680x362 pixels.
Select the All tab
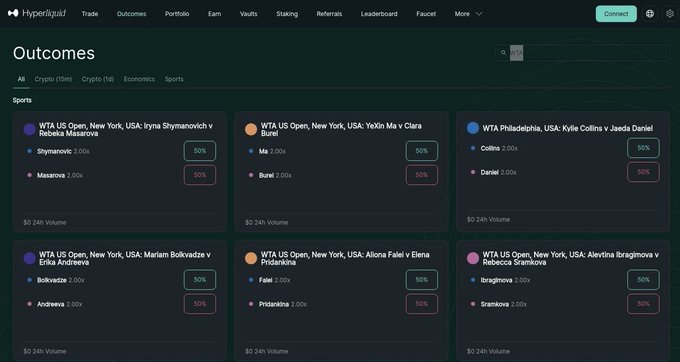(21, 79)
